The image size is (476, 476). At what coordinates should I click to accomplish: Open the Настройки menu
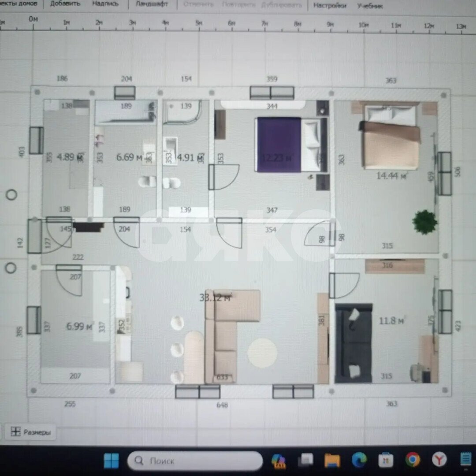330,5
